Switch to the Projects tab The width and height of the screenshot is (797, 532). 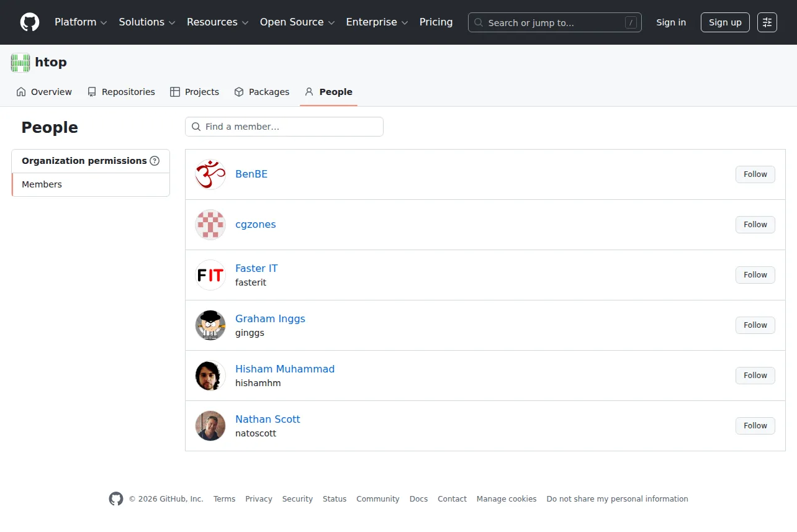(x=195, y=92)
